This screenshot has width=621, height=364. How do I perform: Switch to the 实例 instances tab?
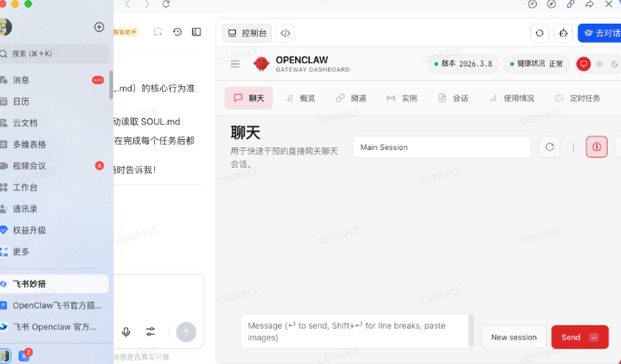coord(402,99)
